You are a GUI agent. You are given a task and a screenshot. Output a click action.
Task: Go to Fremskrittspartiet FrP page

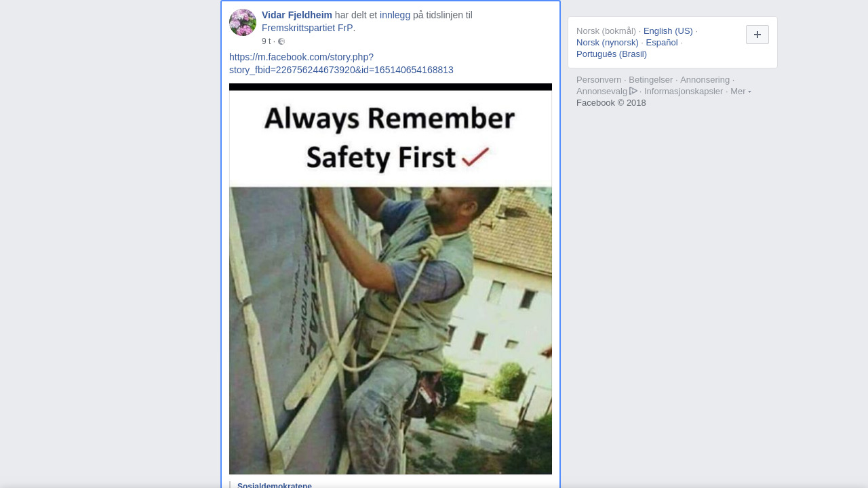coord(307,28)
